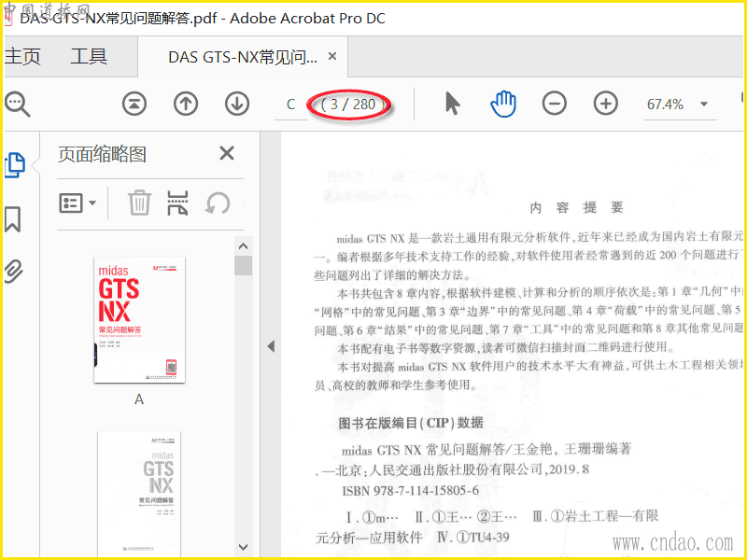Select the second gray title page thumbnail

pos(139,493)
